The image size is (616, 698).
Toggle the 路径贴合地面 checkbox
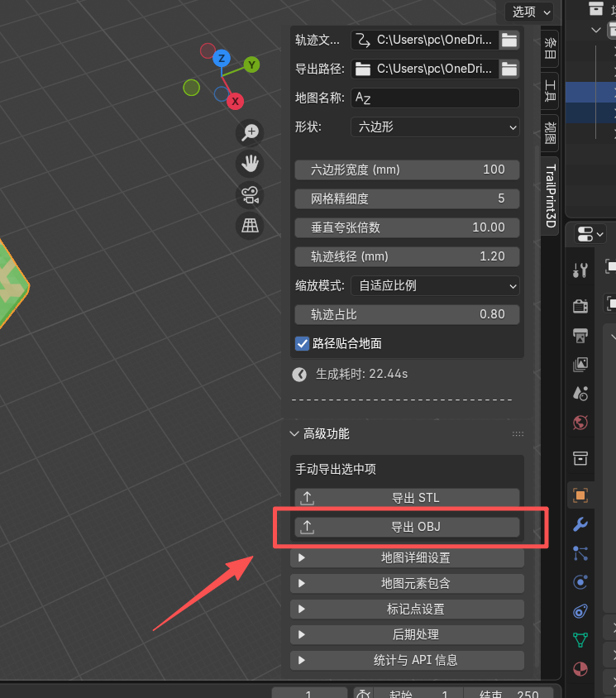303,344
